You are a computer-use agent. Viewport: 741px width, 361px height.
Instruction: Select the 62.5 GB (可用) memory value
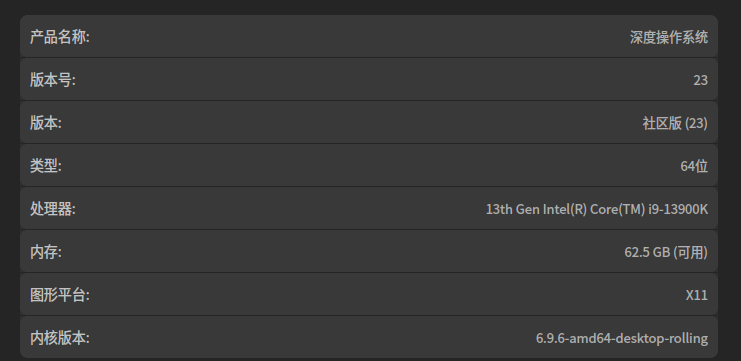[x=666, y=252]
